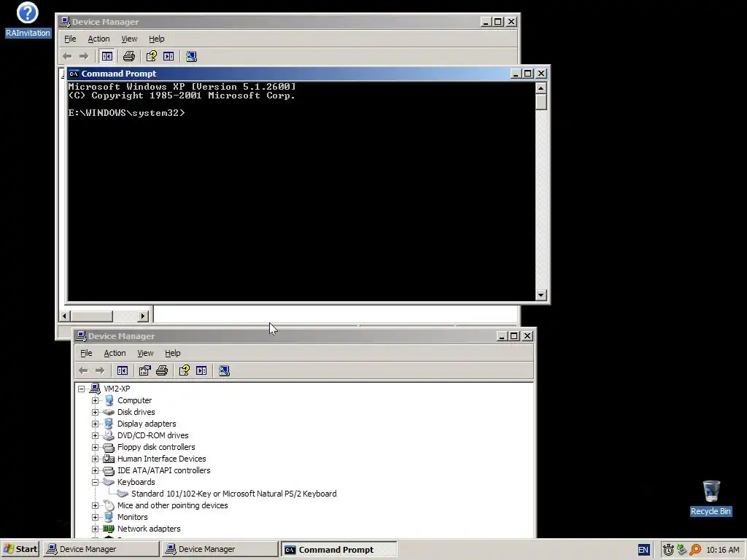Switch to second Device Manager taskbar button
Screen dimensions: 747x560
coord(220,550)
